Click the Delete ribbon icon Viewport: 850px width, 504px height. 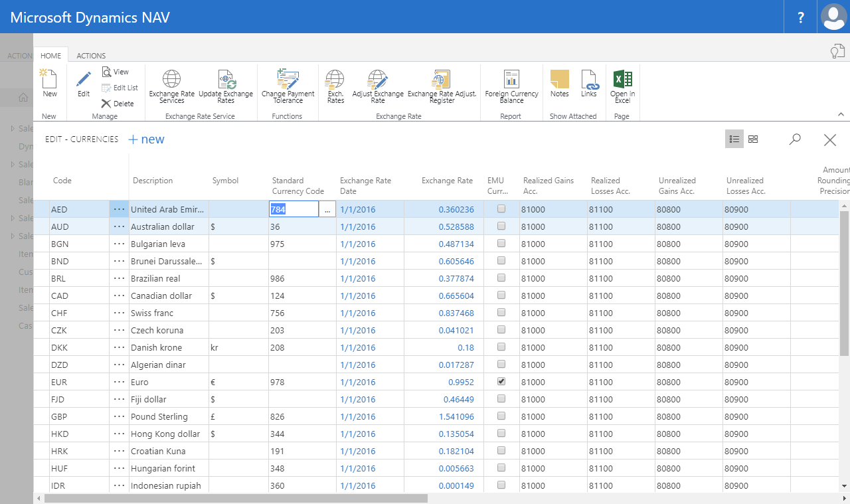point(118,104)
